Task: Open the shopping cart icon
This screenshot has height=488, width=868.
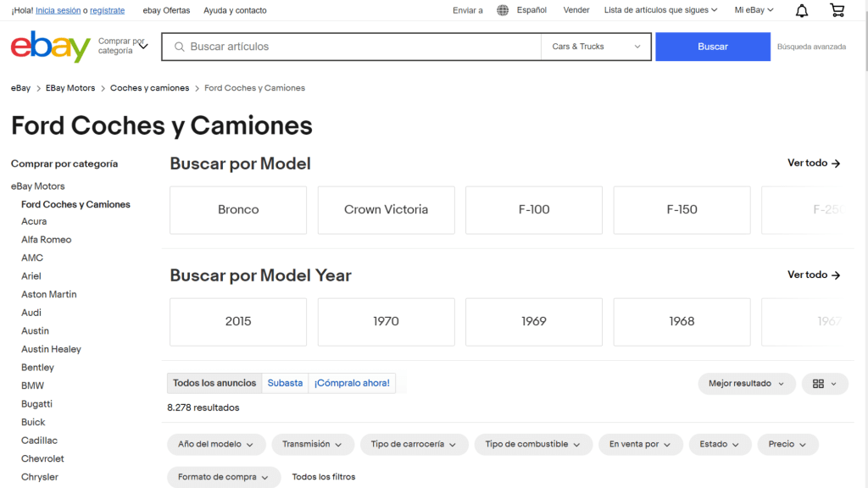Action: (x=837, y=10)
